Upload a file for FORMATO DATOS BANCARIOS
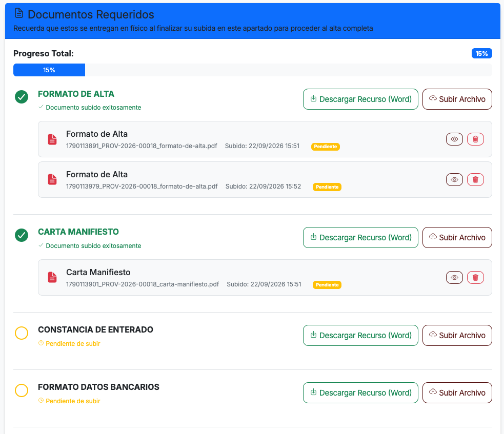The width and height of the screenshot is (504, 434). (457, 392)
